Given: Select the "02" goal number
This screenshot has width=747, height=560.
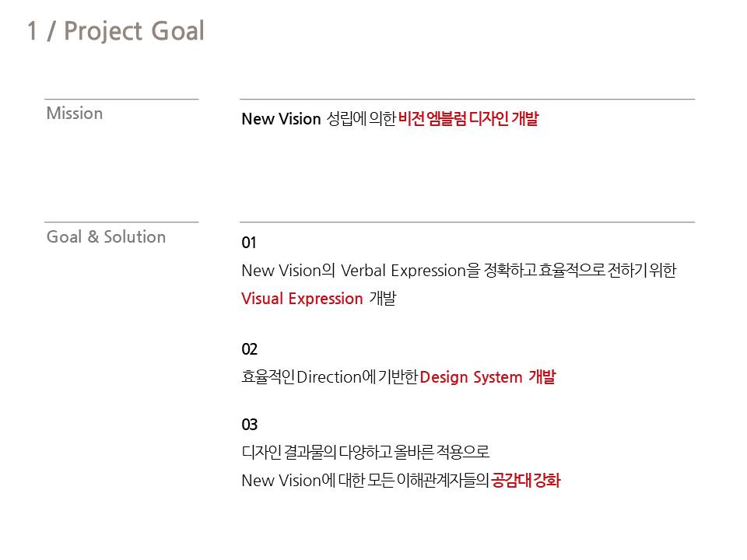Looking at the screenshot, I should click(x=249, y=349).
